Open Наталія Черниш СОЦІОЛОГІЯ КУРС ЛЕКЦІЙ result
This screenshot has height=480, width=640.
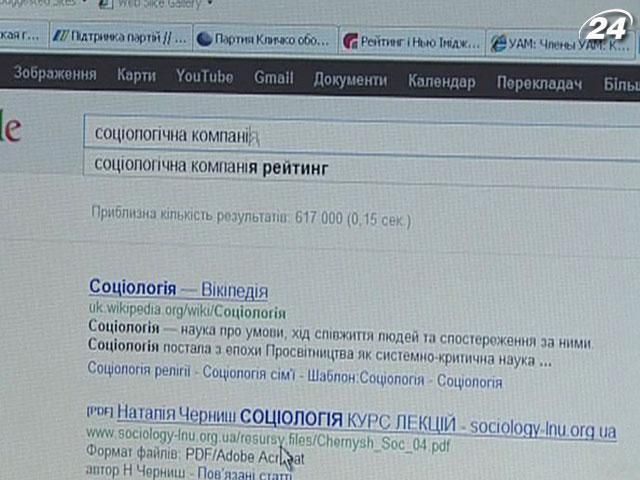point(367,421)
